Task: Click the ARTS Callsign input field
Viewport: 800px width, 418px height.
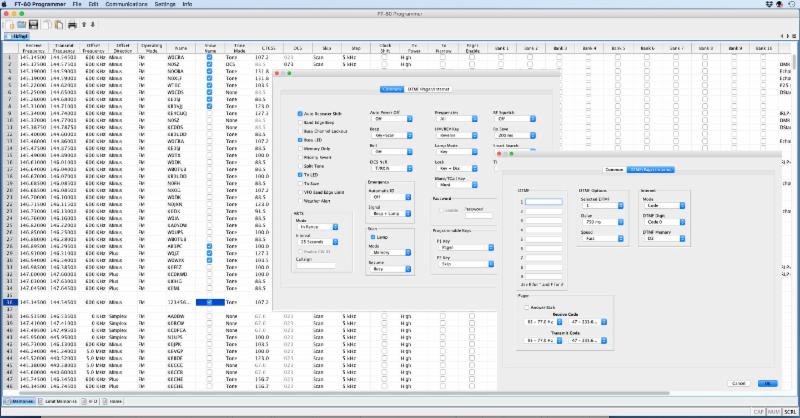Action: pos(316,265)
